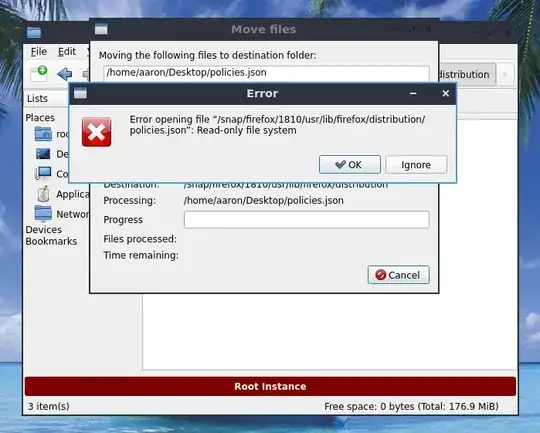Open the Edit menu in file manager
Screen dimensions: 540x433
pyautogui.click(x=67, y=52)
